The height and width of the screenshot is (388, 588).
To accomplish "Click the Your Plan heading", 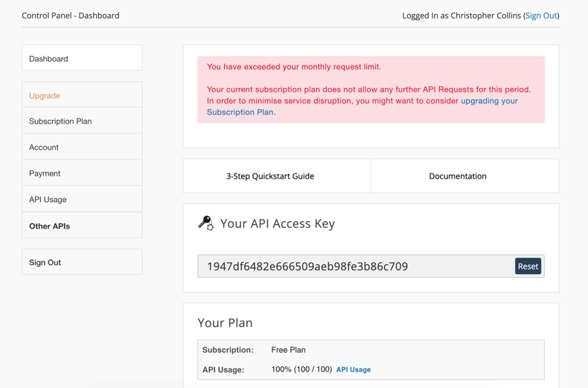I will tap(225, 323).
